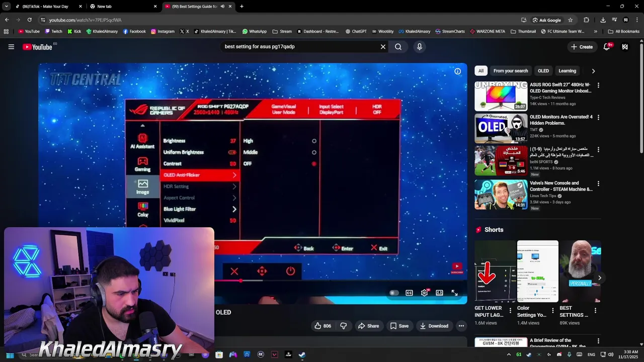This screenshot has height=362, width=644.
Task: Mute the YouTube tab audio
Action: (x=222, y=7)
